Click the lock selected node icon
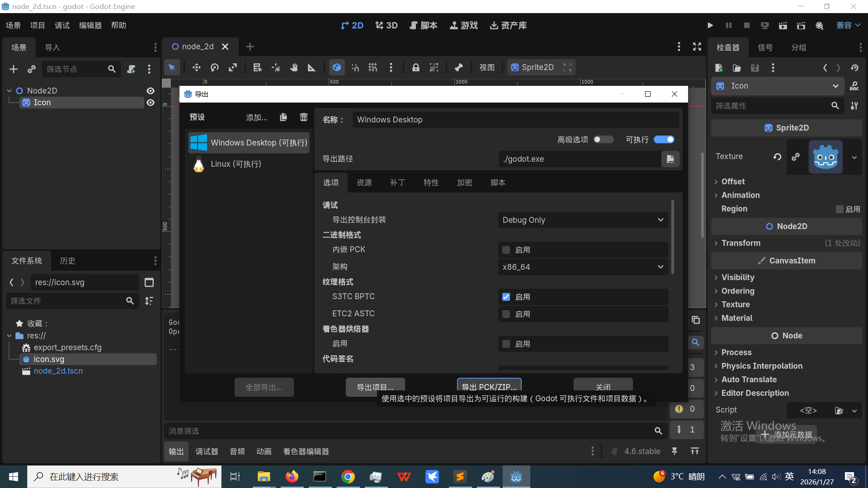 point(415,68)
